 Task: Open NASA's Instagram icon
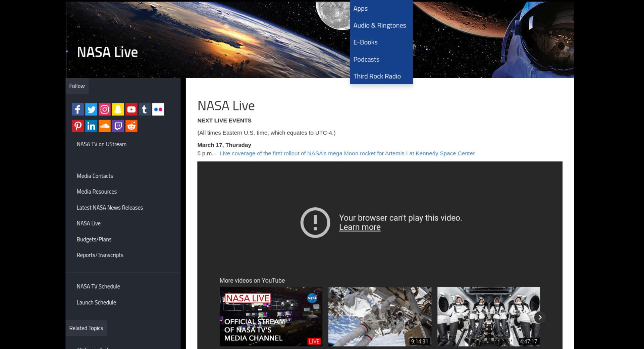pos(104,109)
